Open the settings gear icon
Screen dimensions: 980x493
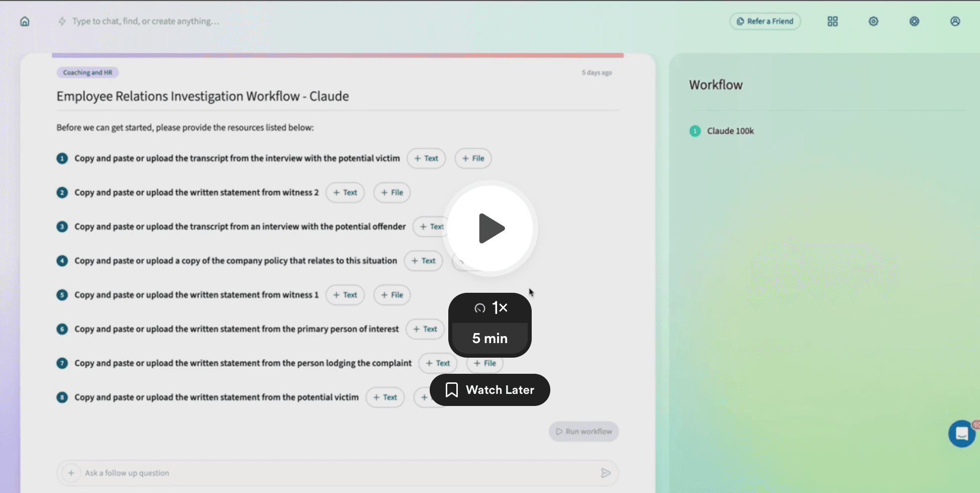pyautogui.click(x=873, y=21)
